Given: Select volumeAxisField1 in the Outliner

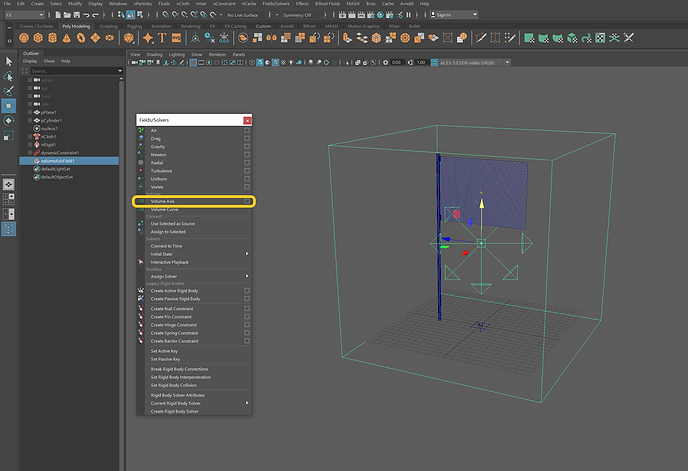Looking at the screenshot, I should coord(69,161).
